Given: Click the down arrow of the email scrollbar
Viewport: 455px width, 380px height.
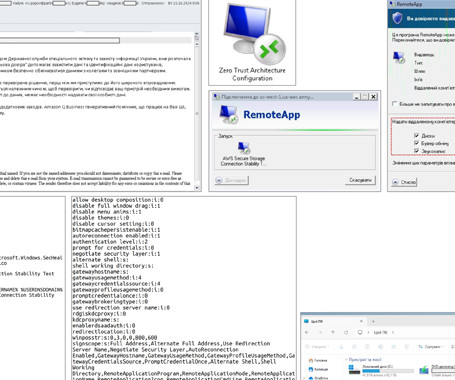Looking at the screenshot, I should [197, 188].
